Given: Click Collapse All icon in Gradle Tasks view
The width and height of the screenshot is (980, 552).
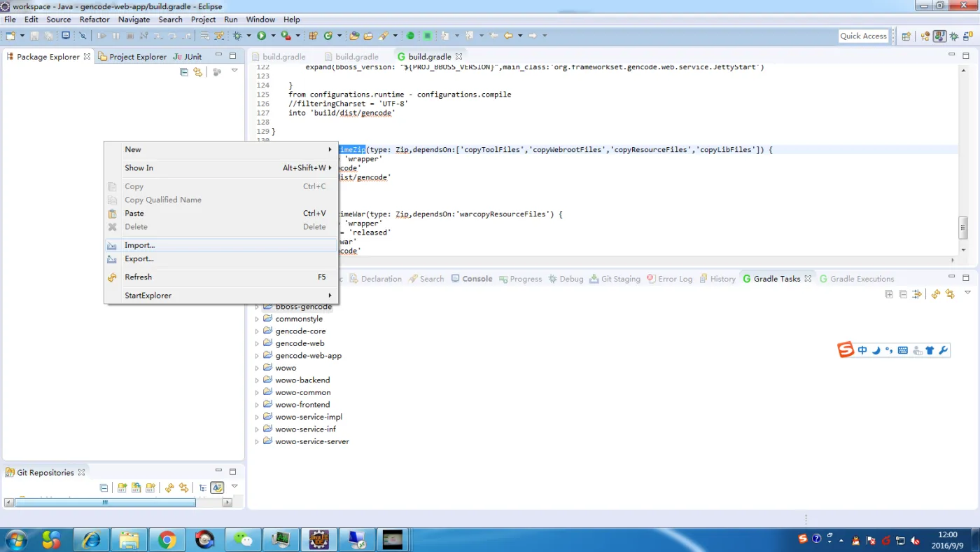Looking at the screenshot, I should tap(903, 294).
